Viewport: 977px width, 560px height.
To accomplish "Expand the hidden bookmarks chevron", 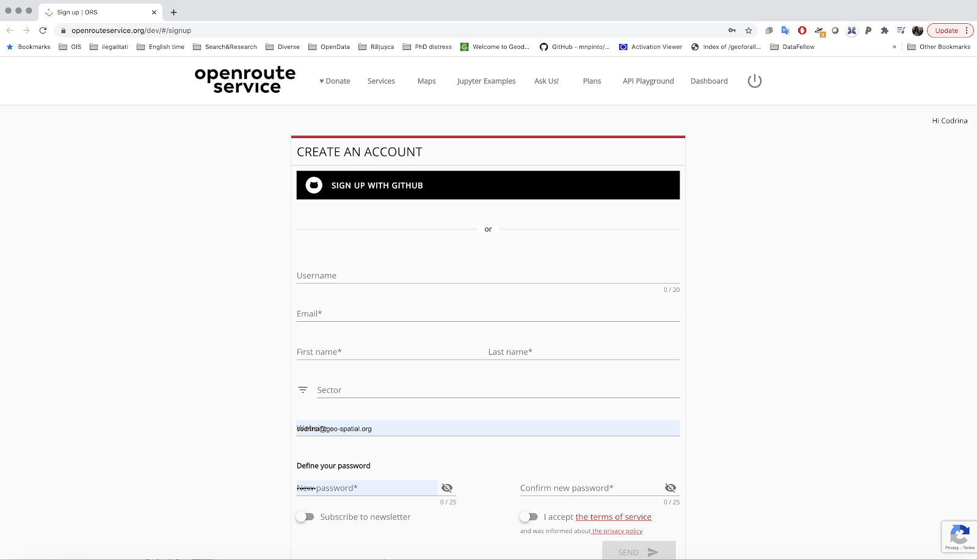I will click(895, 47).
